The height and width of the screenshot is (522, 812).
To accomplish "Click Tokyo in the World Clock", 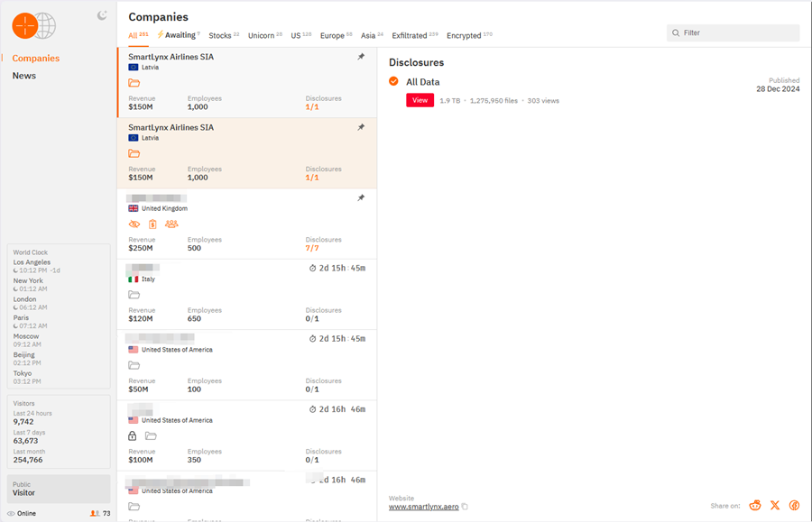I will click(23, 373).
